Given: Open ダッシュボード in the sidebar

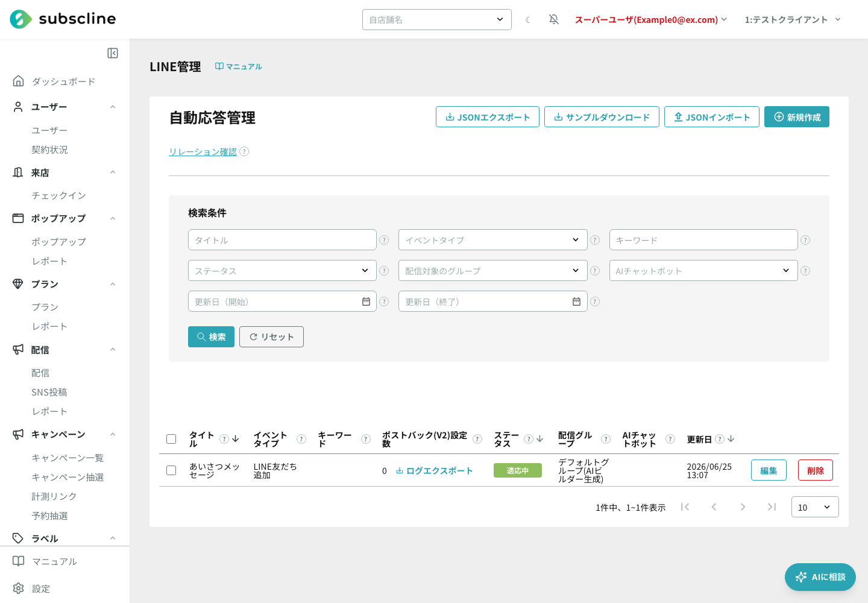Looking at the screenshot, I should point(63,81).
